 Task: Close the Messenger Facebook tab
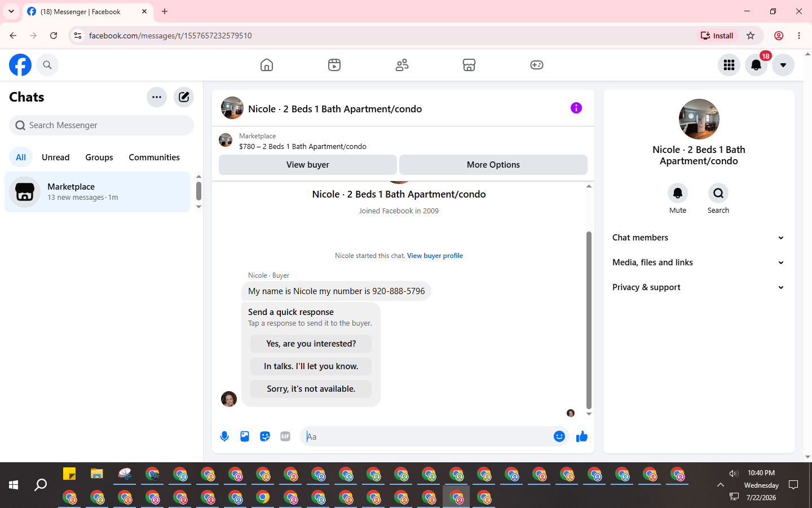point(144,11)
